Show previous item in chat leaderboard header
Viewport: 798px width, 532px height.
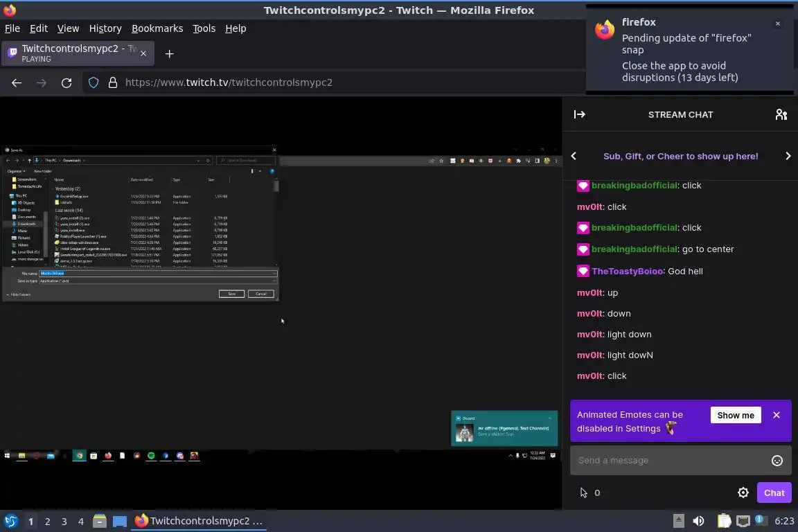574,157
